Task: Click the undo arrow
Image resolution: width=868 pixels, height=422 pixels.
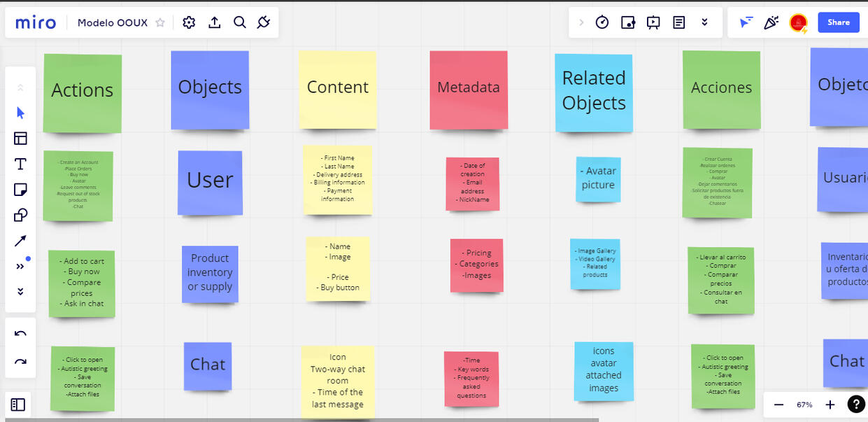Action: pos(20,332)
